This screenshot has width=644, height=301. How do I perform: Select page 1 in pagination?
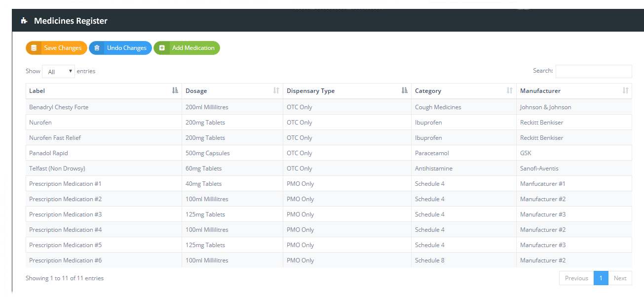point(601,278)
